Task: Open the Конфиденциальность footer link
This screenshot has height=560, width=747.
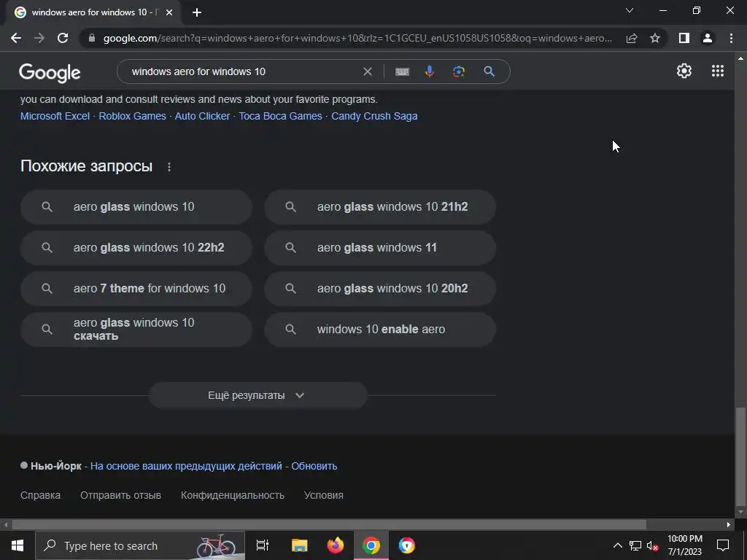Action: point(233,495)
